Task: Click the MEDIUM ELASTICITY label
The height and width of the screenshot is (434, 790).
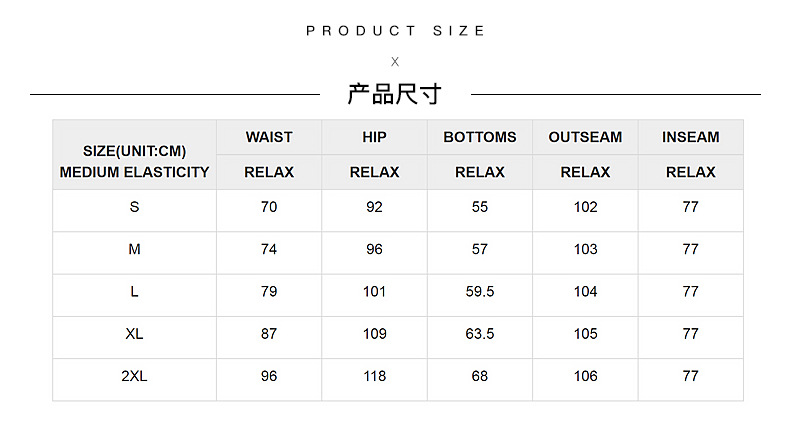Action: 134,172
